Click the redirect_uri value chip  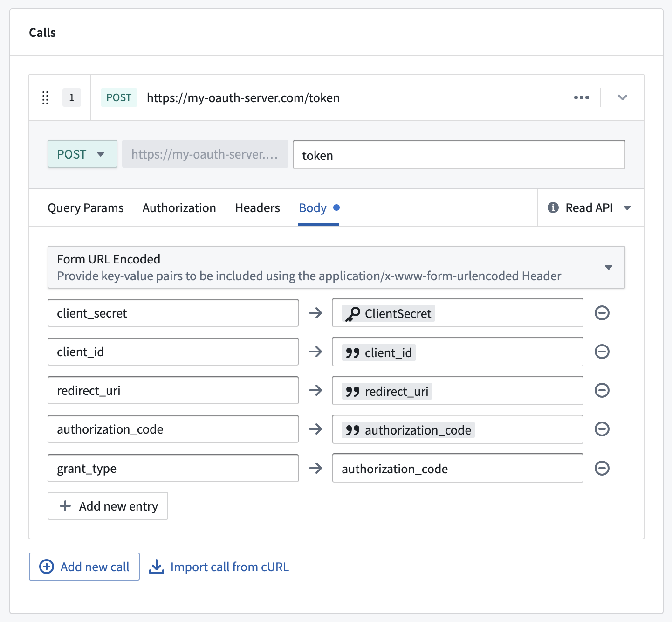tap(387, 391)
